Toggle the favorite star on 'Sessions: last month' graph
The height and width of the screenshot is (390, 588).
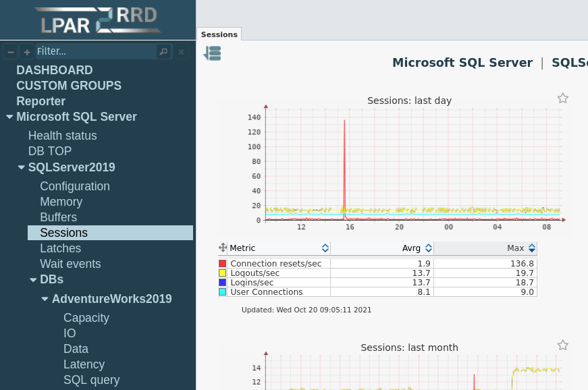point(563,345)
